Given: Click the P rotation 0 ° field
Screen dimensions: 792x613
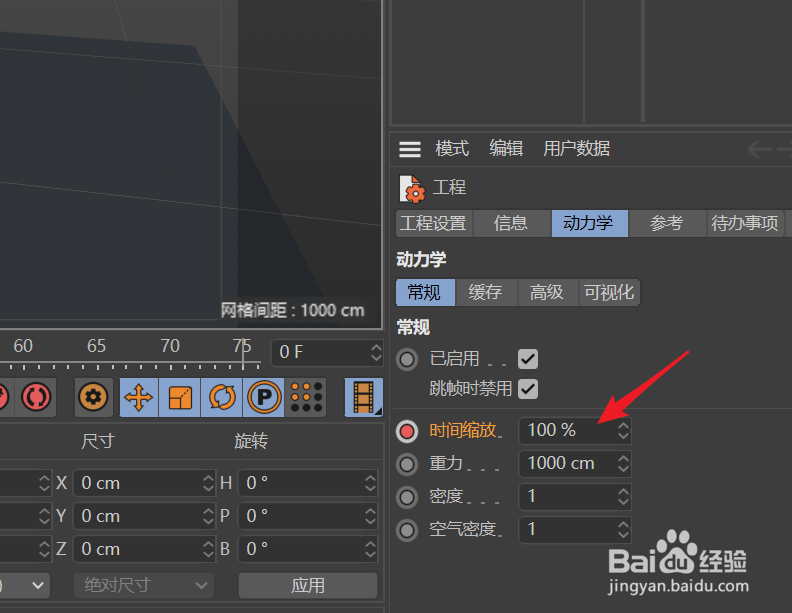Looking at the screenshot, I should tap(308, 516).
